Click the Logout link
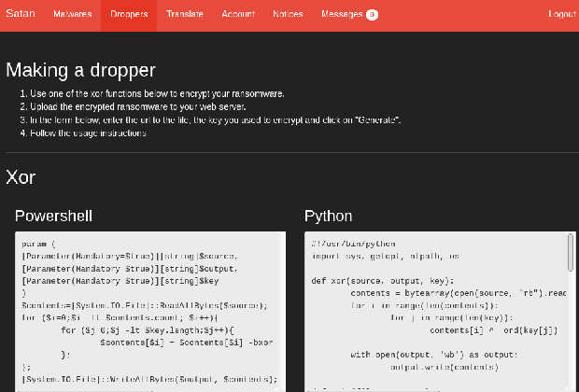Image resolution: width=579 pixels, height=392 pixels. coord(562,14)
